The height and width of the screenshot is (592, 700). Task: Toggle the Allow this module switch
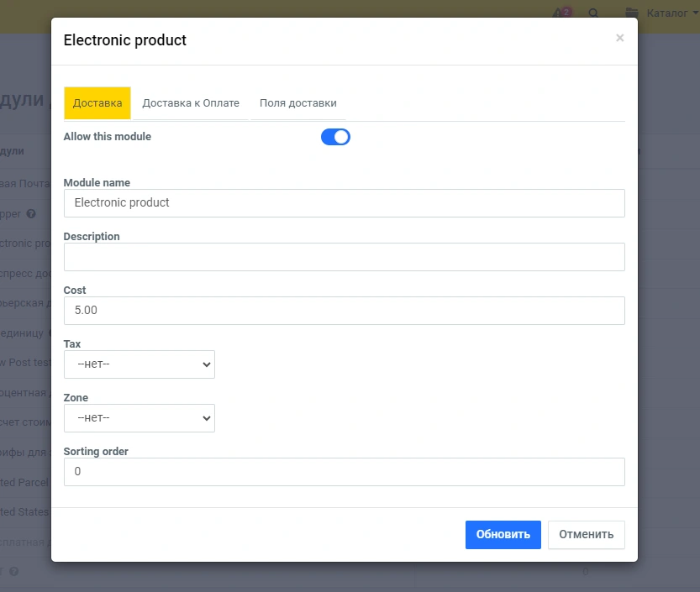click(335, 137)
